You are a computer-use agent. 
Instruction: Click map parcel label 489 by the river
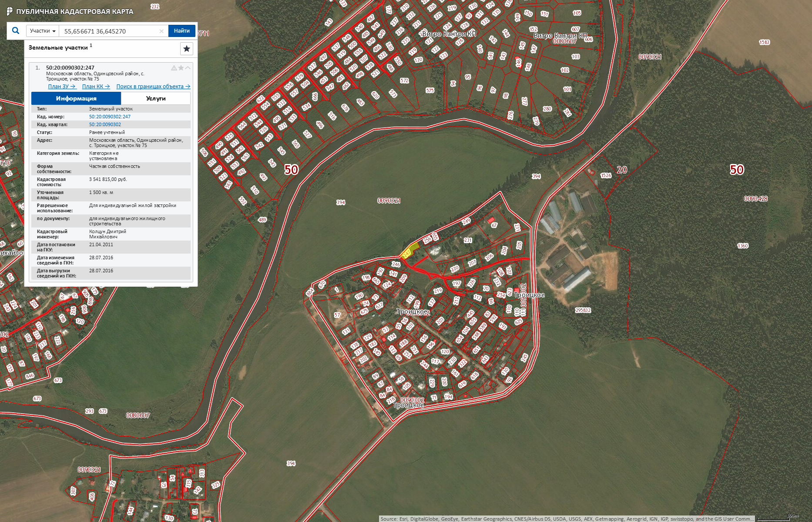click(x=262, y=220)
